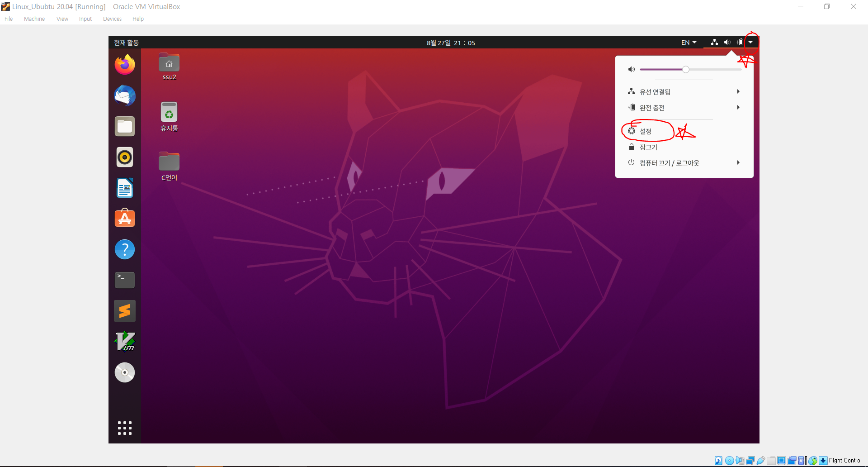Open the optical disc dock icon
The image size is (868, 467).
125,372
